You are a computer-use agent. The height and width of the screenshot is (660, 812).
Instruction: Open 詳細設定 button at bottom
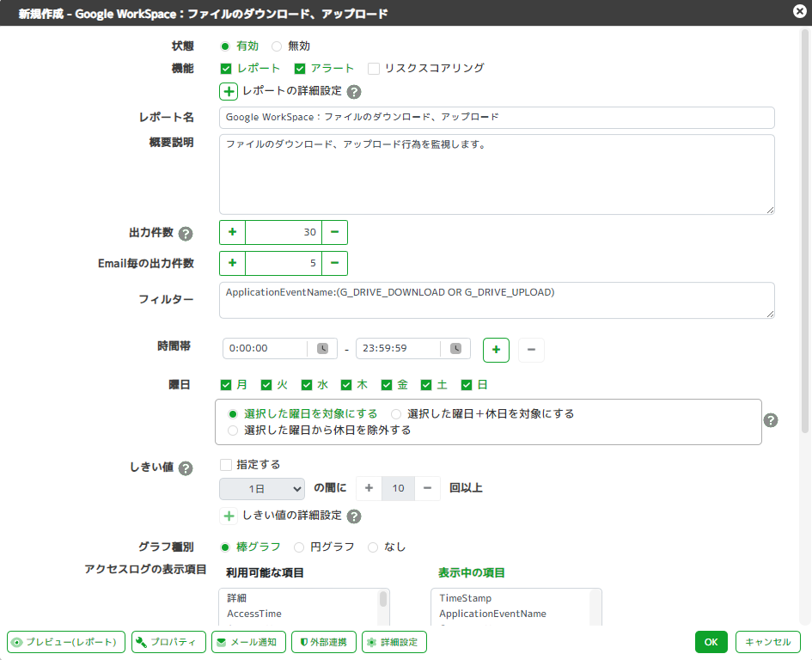[394, 642]
